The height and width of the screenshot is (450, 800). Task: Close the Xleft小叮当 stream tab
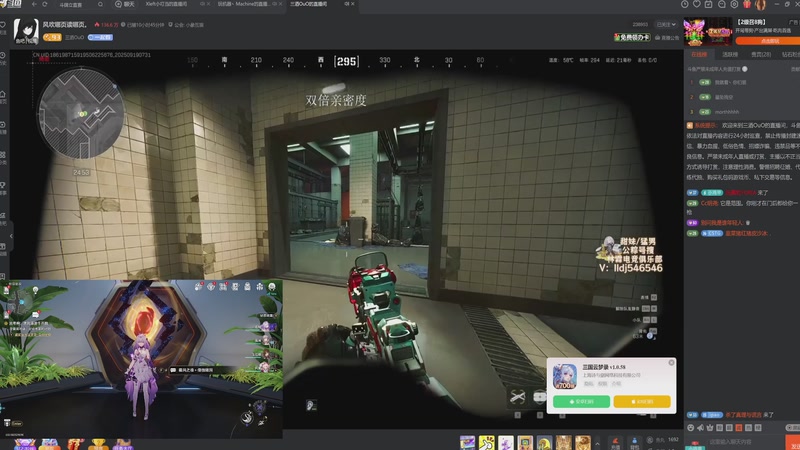tap(209, 4)
